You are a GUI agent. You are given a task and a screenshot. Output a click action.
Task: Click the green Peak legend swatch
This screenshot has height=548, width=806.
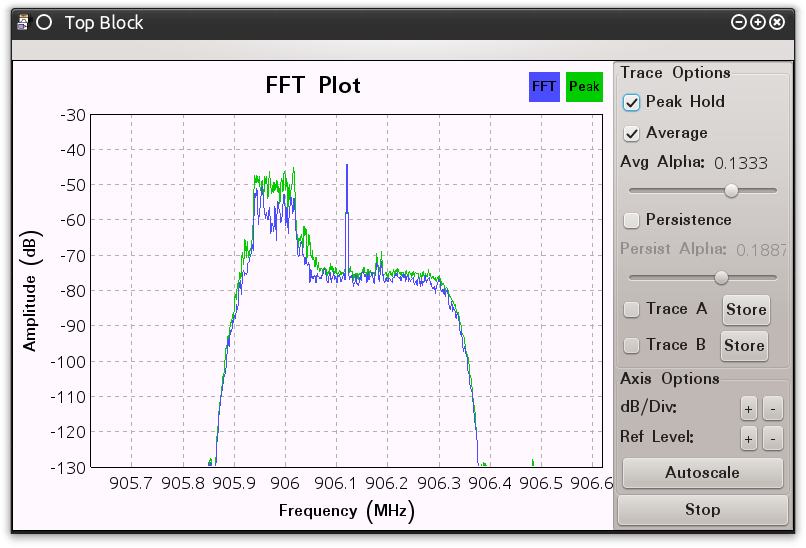(584, 87)
